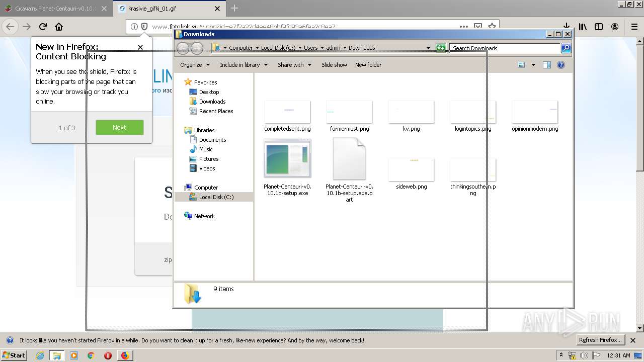This screenshot has width=644, height=362.
Task: Launch Google Chrome from the taskbar
Action: (x=91, y=355)
